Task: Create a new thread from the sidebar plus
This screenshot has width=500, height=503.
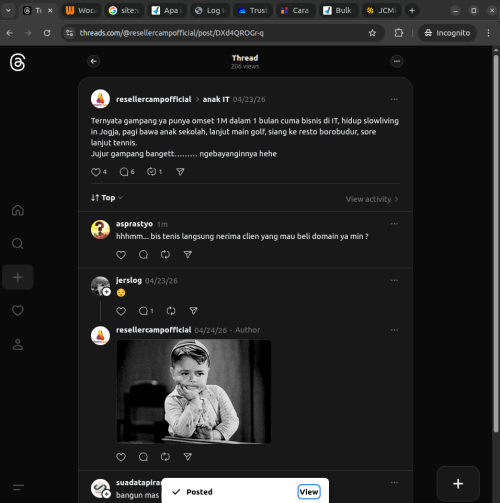Action: click(18, 277)
